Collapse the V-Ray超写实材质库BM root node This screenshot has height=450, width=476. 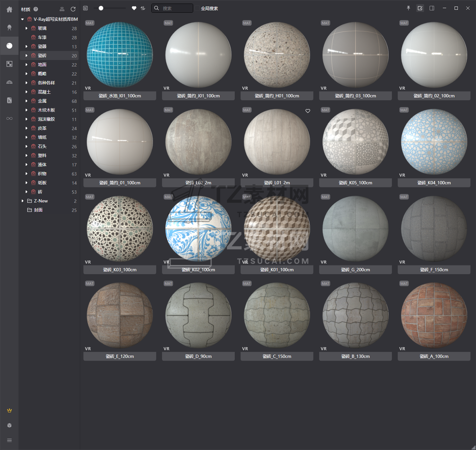(x=22, y=19)
